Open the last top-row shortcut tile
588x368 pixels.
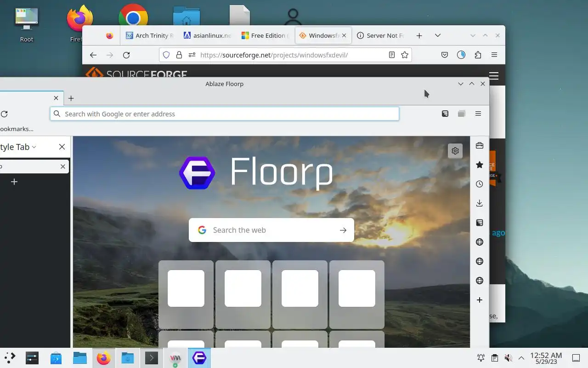[x=357, y=294]
